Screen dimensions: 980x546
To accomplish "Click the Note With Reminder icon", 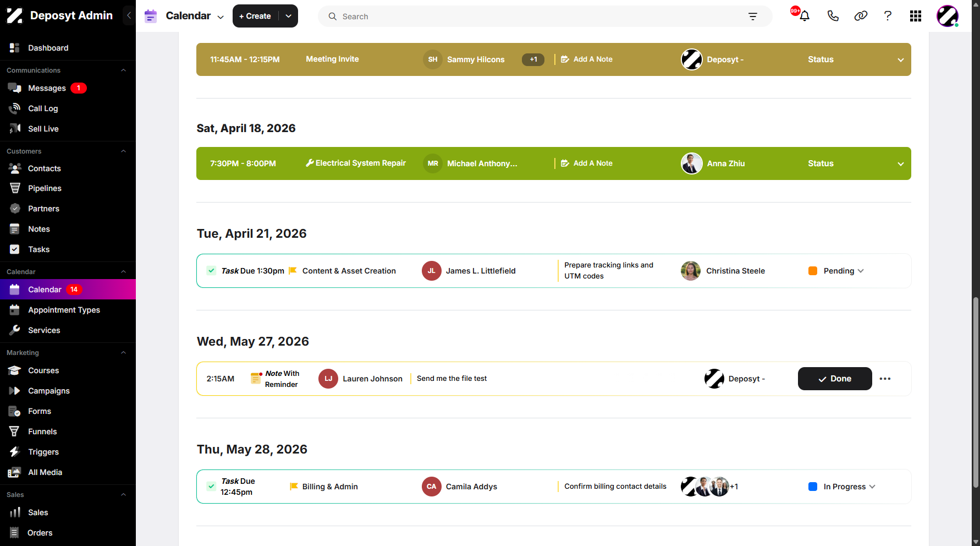I will [x=256, y=378].
